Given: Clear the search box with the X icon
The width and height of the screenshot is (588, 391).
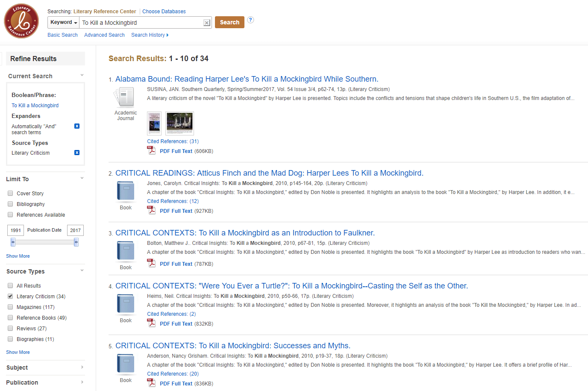Looking at the screenshot, I should 207,23.
